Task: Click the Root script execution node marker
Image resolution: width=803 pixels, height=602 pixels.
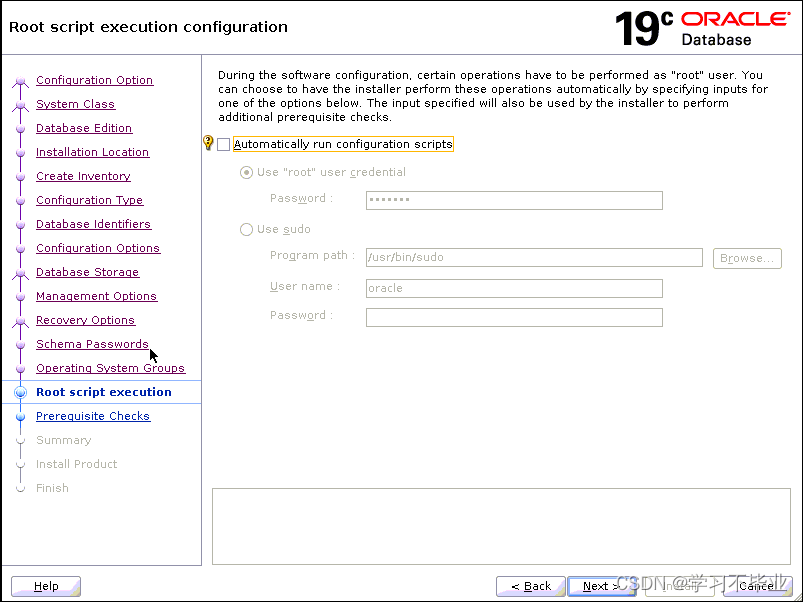Action: [x=22, y=392]
